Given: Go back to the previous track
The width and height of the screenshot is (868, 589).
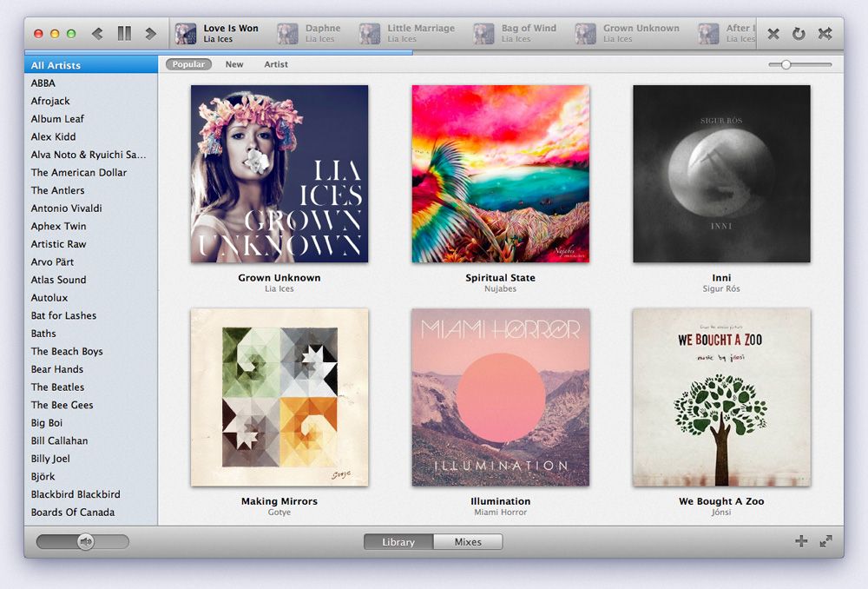Looking at the screenshot, I should pyautogui.click(x=96, y=32).
